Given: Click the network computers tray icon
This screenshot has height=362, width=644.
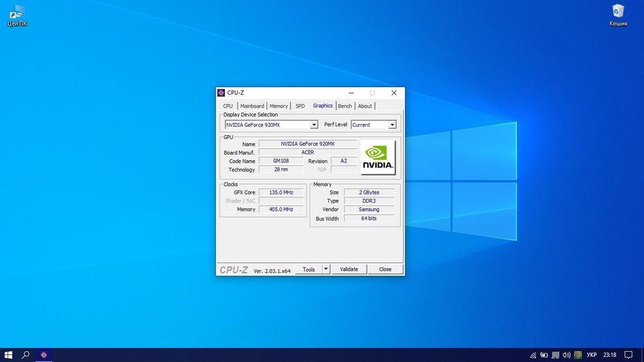Looking at the screenshot, I should [555, 355].
